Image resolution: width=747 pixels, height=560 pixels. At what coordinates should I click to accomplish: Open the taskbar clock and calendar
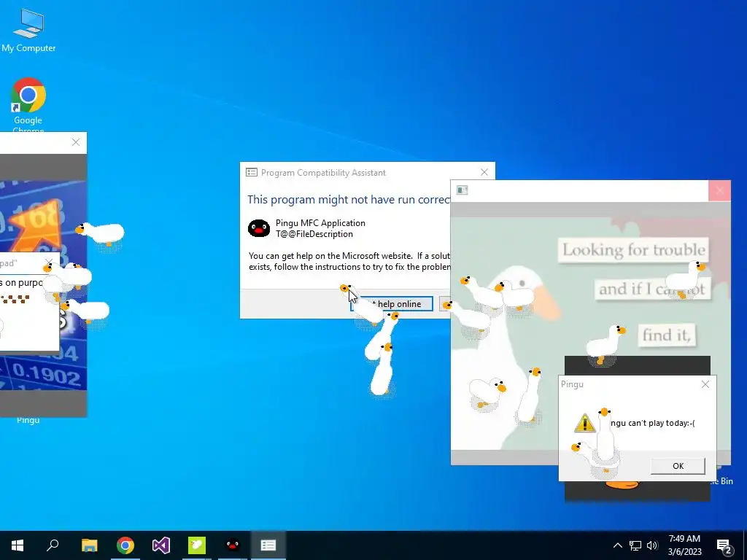coord(684,545)
